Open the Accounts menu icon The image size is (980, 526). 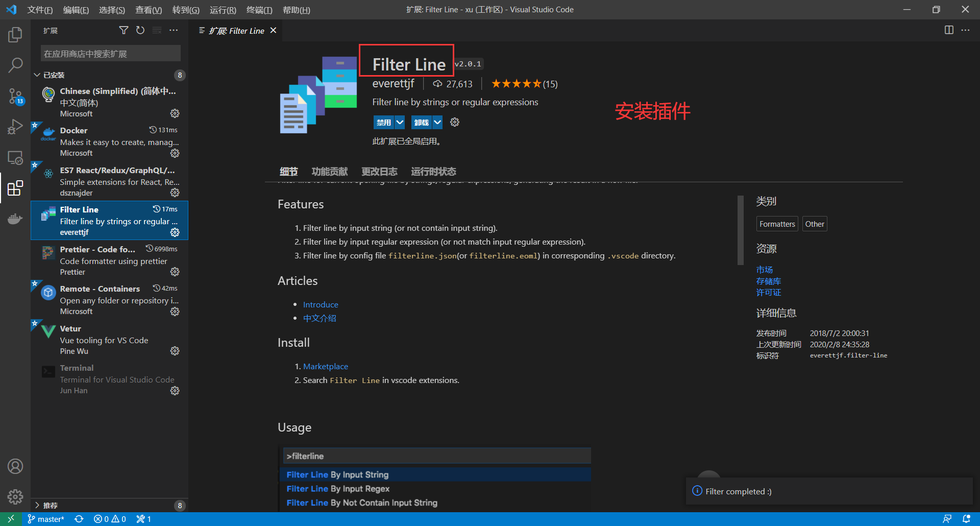click(15, 466)
